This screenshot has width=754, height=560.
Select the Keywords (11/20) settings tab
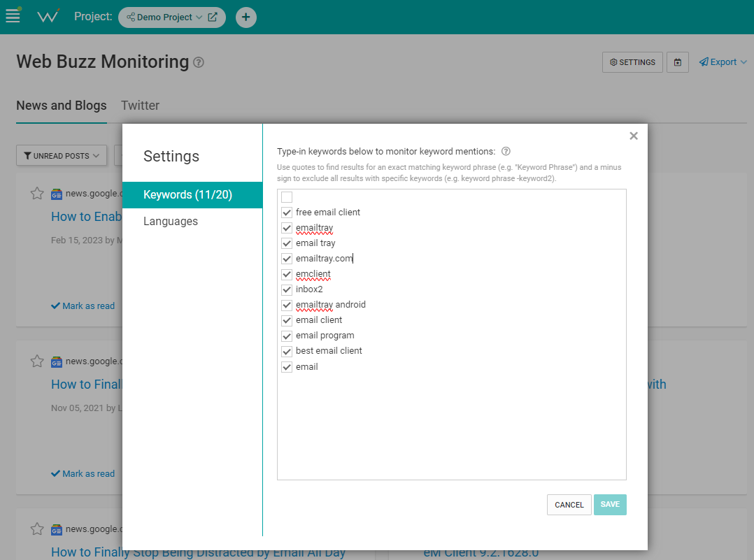[192, 194]
